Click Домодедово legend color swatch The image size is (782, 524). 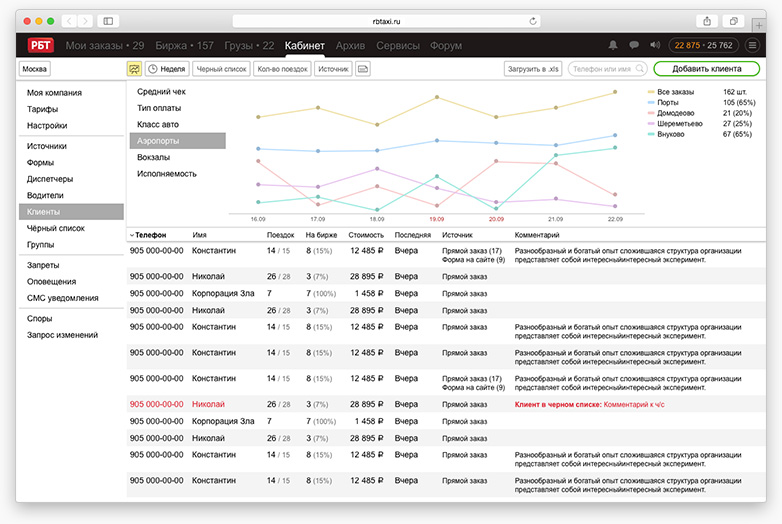[651, 113]
